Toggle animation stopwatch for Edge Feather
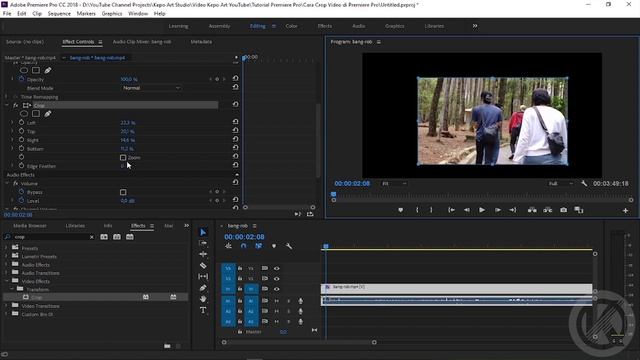 point(22,166)
